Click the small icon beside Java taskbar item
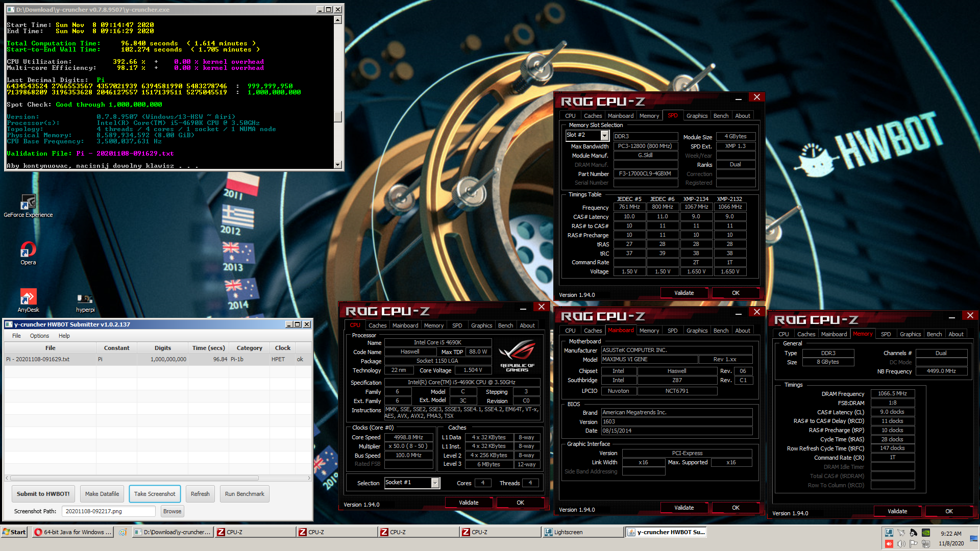980x551 pixels. click(x=123, y=532)
